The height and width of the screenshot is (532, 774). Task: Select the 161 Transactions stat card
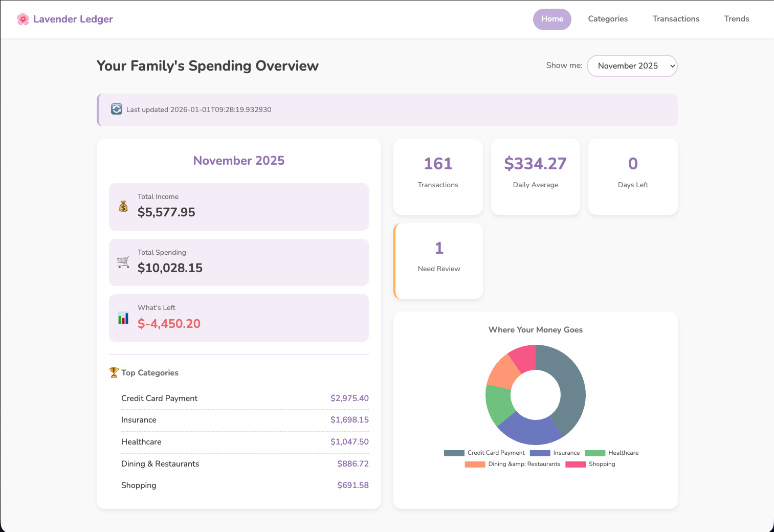pyautogui.click(x=438, y=176)
